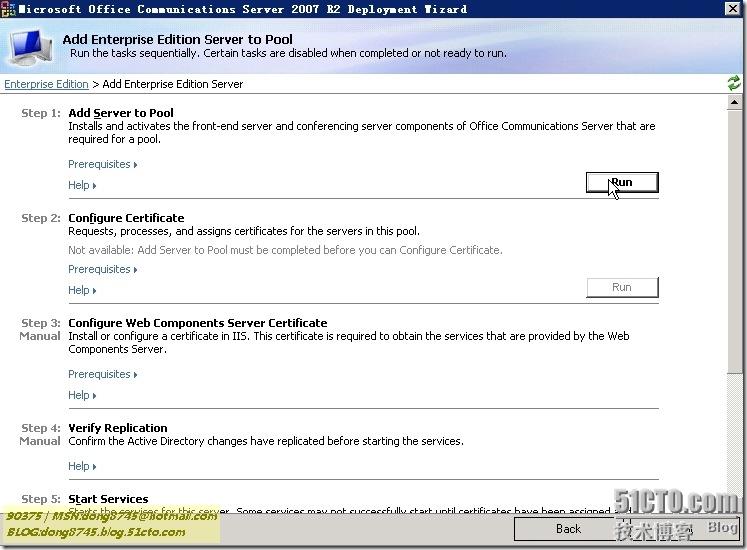Expand Help under Add Server to Pool
The width and height of the screenshot is (747, 550).
click(82, 185)
